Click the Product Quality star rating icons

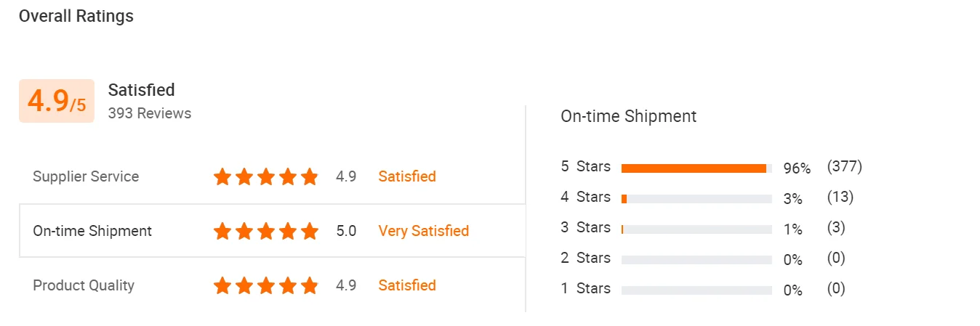click(266, 285)
